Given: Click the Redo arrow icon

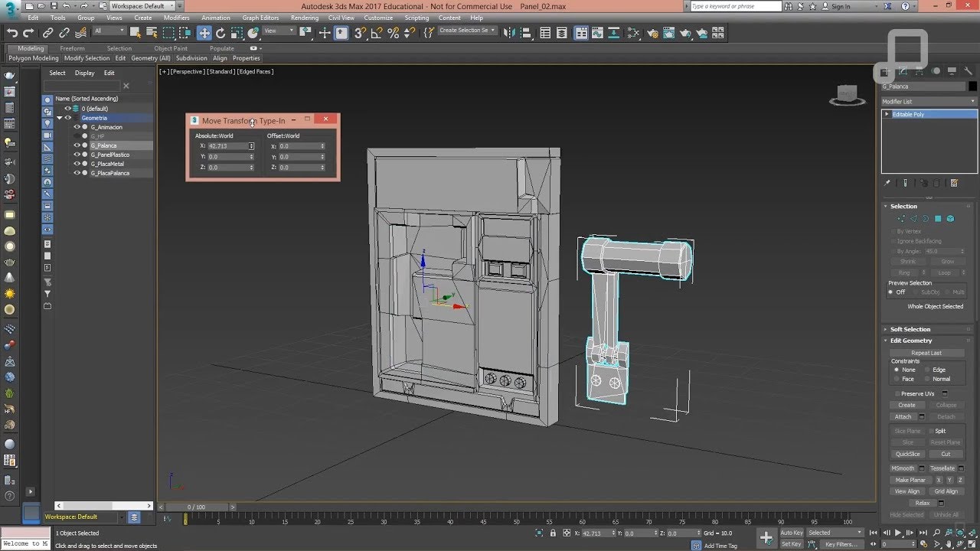Looking at the screenshot, I should coord(28,33).
